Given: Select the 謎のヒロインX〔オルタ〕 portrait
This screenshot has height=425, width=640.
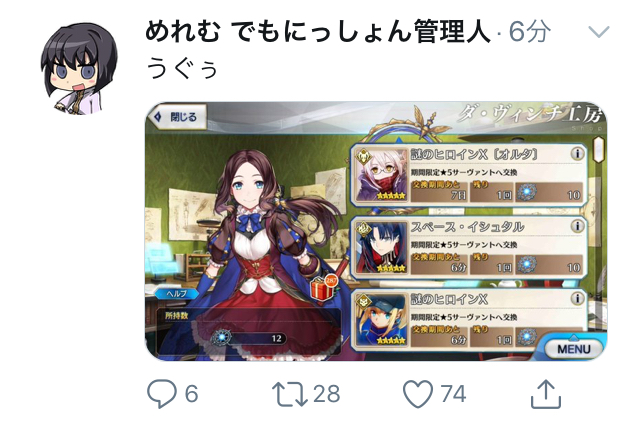Looking at the screenshot, I should [381, 175].
